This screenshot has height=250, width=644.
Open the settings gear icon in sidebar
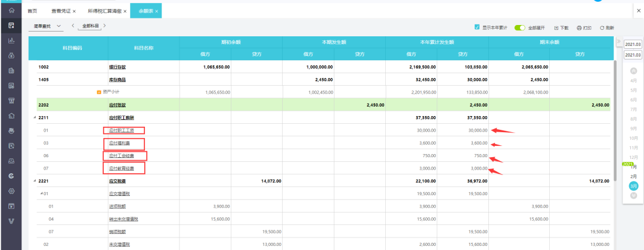coord(11,191)
